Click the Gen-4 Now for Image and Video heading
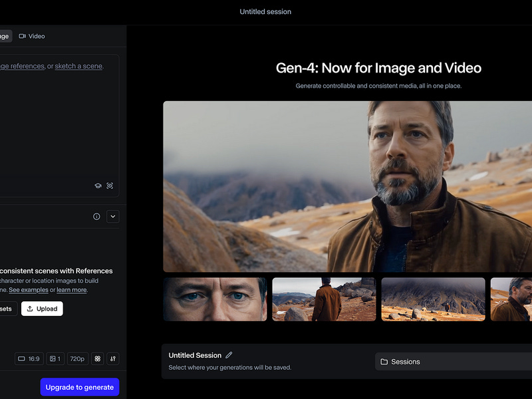The height and width of the screenshot is (399, 532). click(378, 68)
